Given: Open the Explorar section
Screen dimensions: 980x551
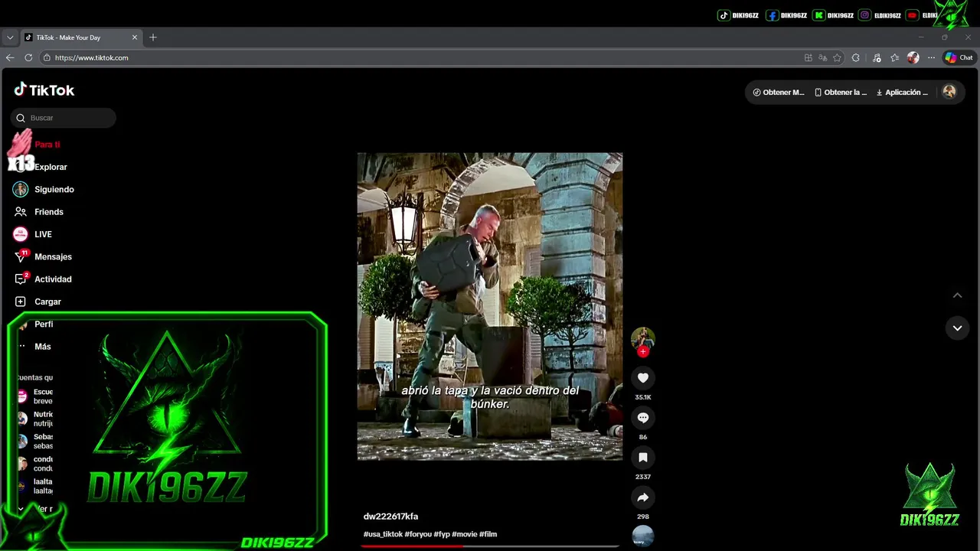Looking at the screenshot, I should pos(51,167).
